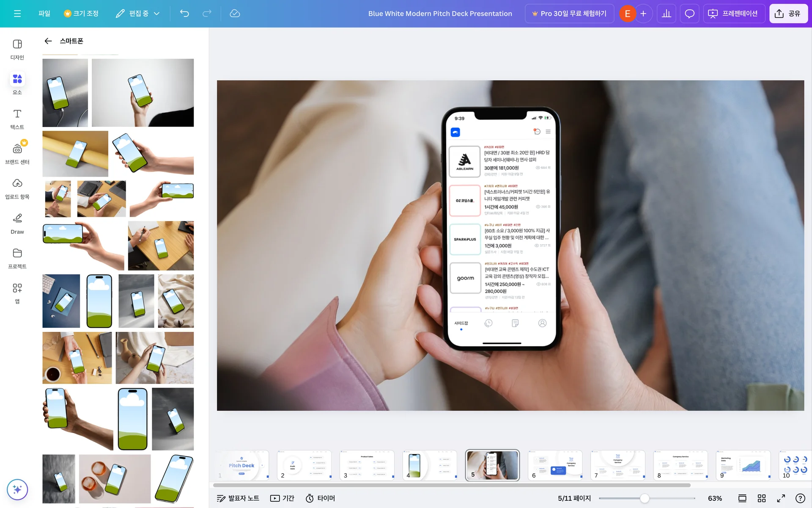
Task: Open the Canva AI assistant sparkle icon
Action: (17, 490)
